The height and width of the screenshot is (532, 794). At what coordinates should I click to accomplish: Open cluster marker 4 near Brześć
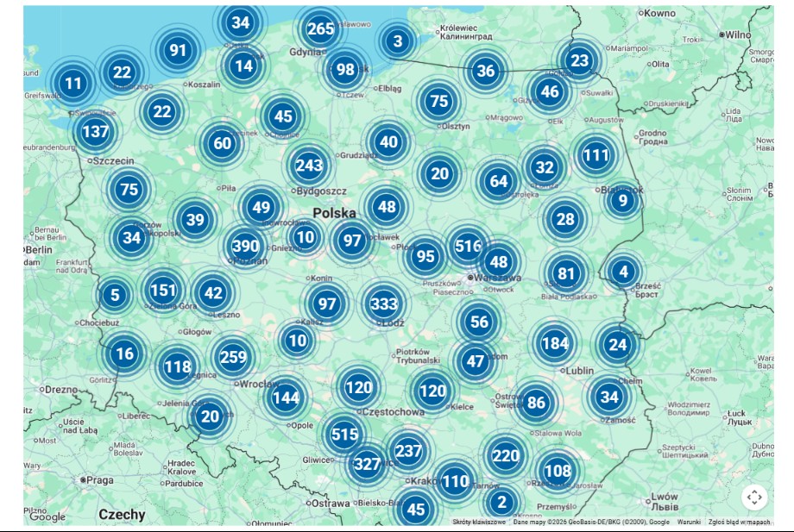[x=623, y=272]
